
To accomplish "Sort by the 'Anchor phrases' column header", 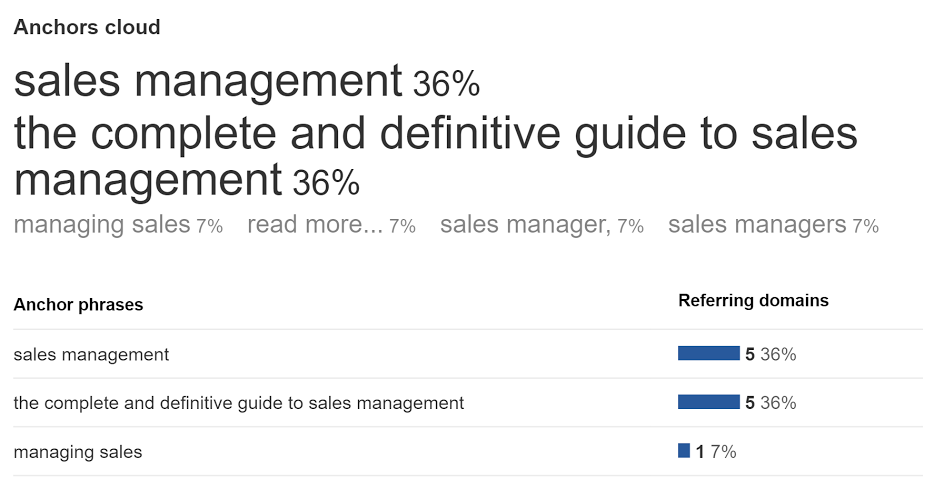I will [78, 305].
